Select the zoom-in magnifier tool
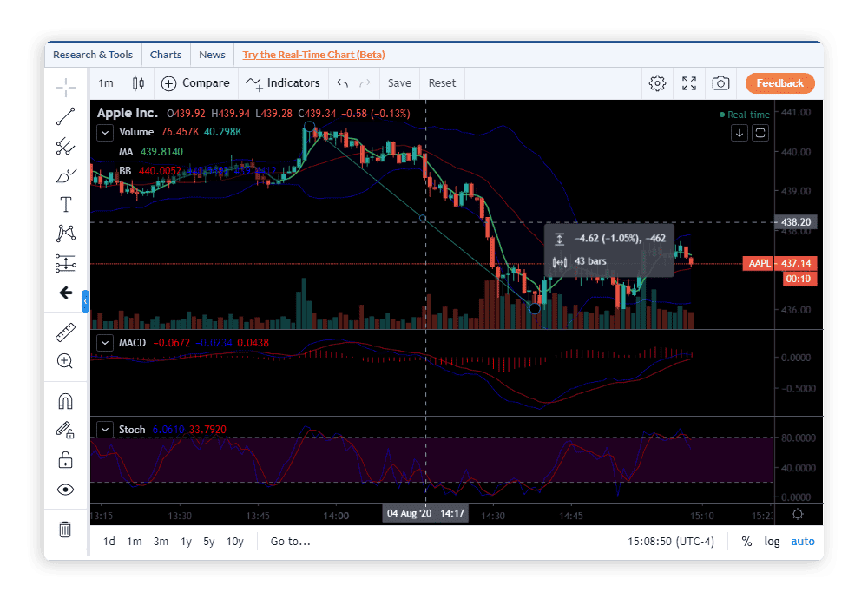Screen dimensions: 868x599 coord(65,360)
